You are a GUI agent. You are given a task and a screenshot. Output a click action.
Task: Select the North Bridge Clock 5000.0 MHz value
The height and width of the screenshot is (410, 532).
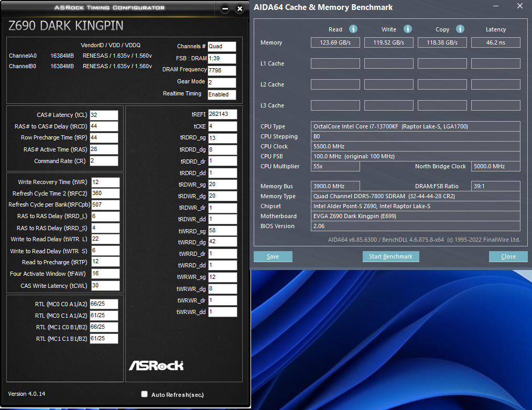tap(496, 166)
